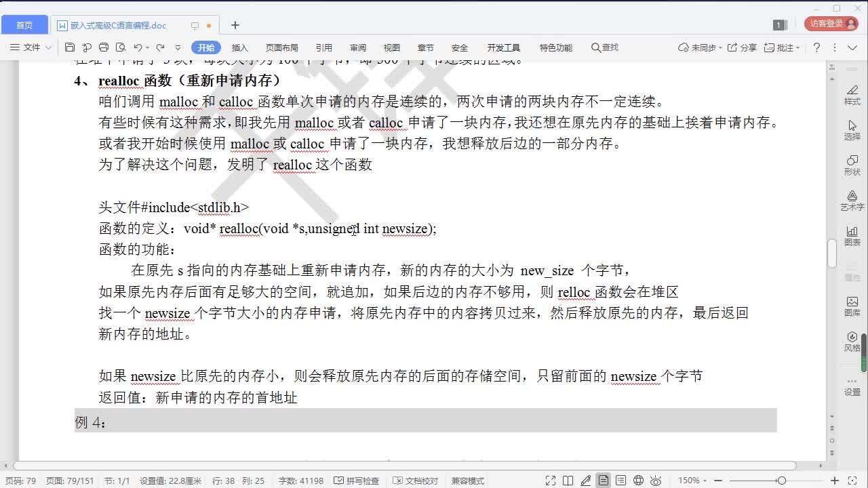868x488 pixels.
Task: Click the vertical scrollbar thumb
Action: tap(832, 253)
